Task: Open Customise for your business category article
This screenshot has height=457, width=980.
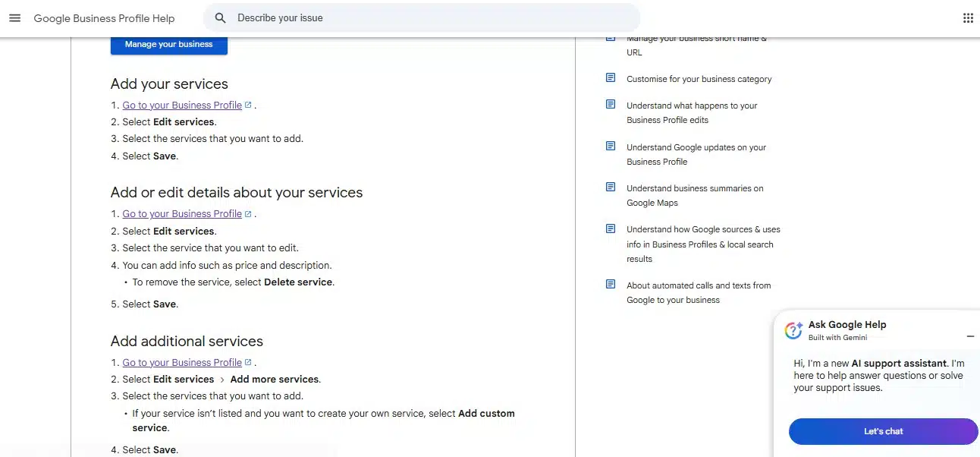Action: click(699, 79)
